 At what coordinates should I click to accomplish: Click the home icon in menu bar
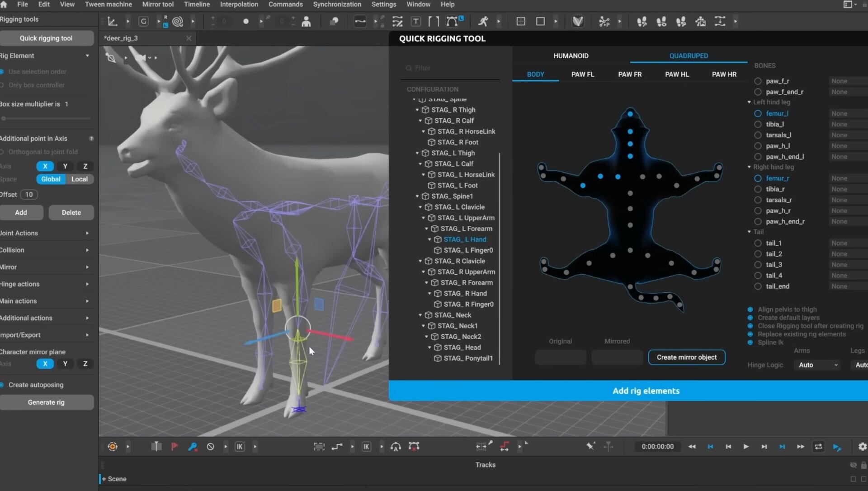point(4,4)
